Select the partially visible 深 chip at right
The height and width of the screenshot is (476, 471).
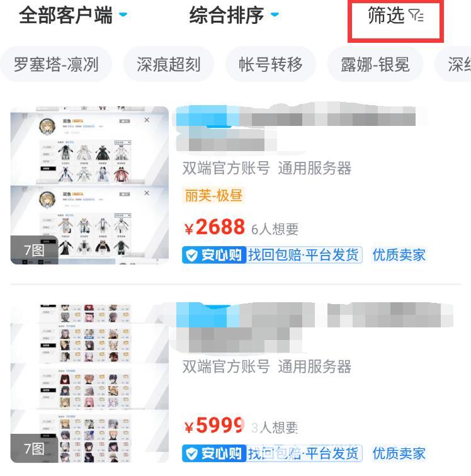453,64
